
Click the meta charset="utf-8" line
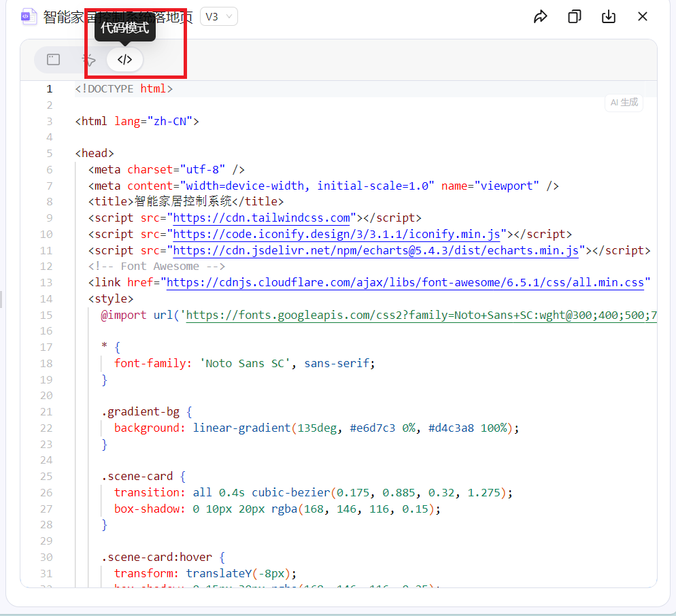(x=167, y=170)
